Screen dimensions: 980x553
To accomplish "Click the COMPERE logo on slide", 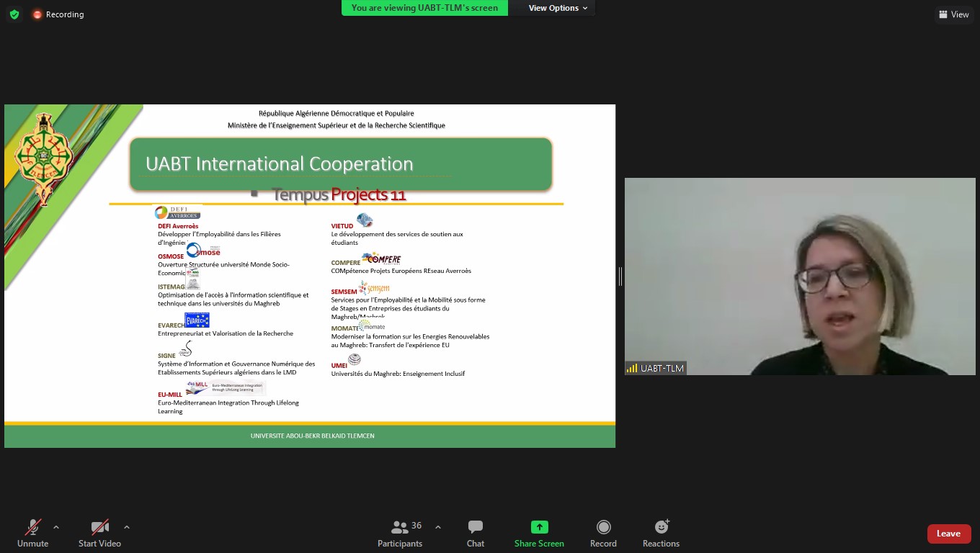I will tap(381, 258).
